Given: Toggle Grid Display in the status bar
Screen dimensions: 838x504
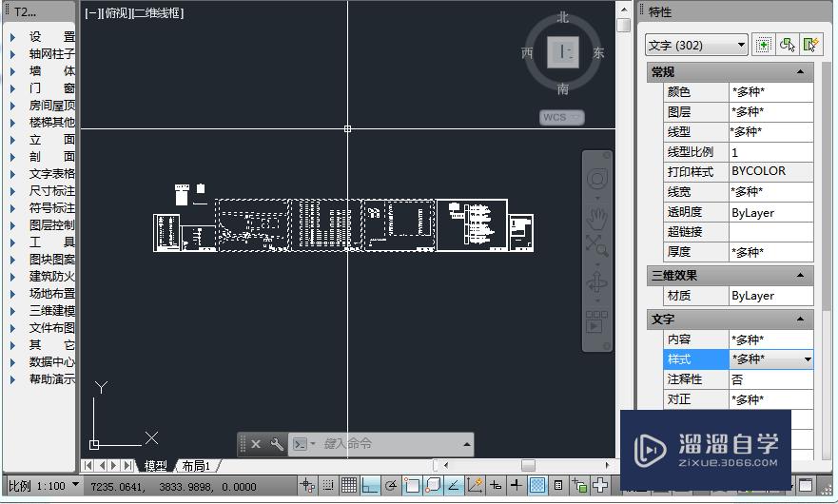Looking at the screenshot, I should (349, 485).
